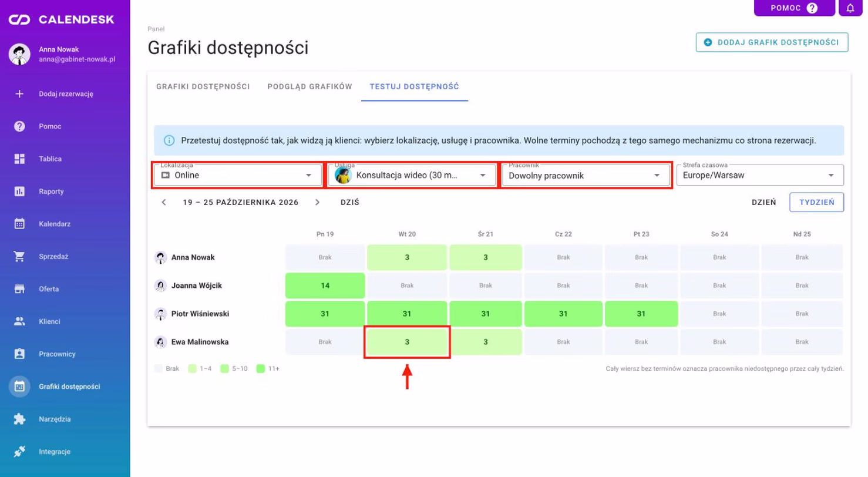Image resolution: width=868 pixels, height=477 pixels.
Task: Open the Klienci people icon
Action: click(19, 321)
